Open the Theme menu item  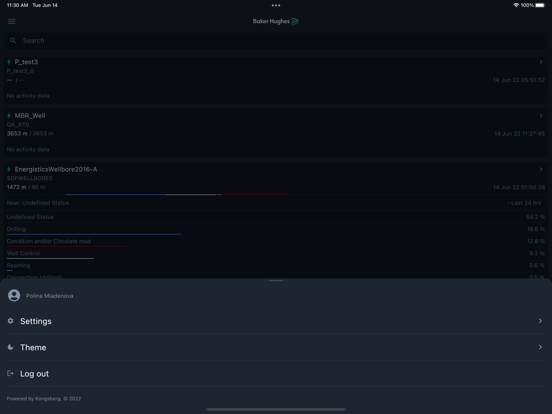(276, 347)
